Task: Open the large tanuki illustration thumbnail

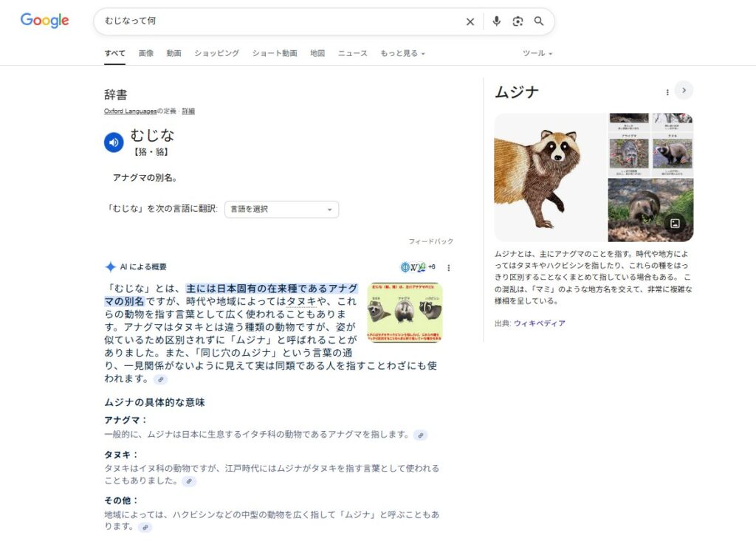Action: click(549, 177)
